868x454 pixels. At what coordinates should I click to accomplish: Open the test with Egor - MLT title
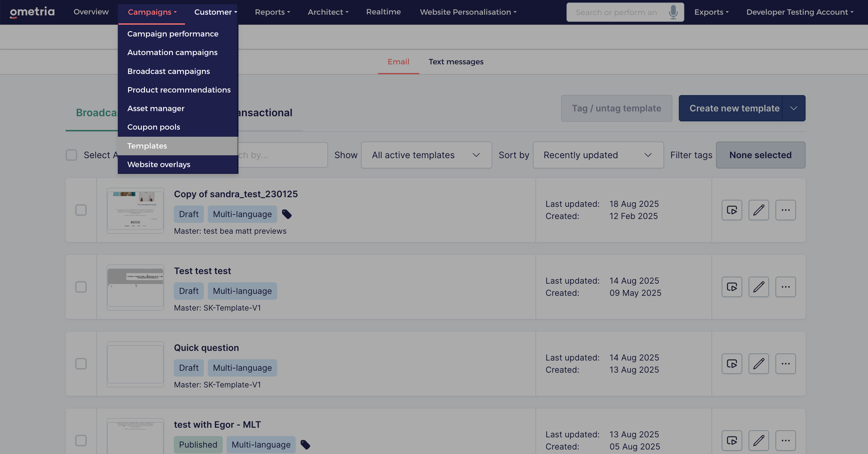(217, 425)
